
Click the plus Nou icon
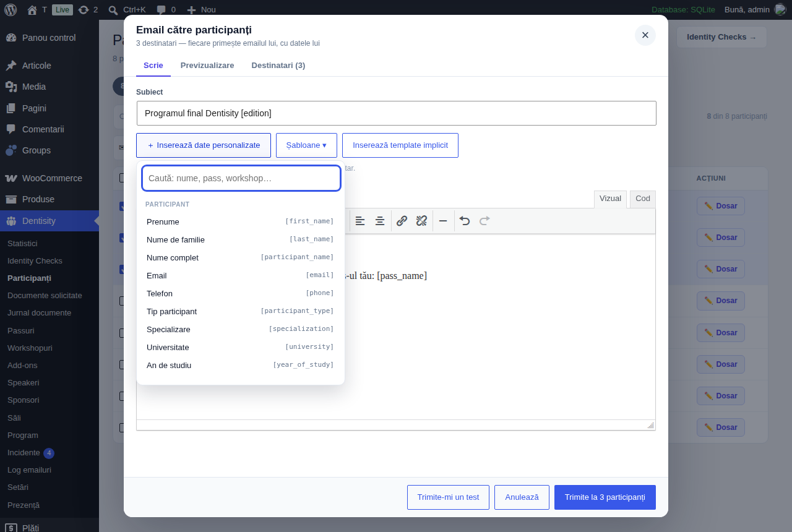pos(192,10)
